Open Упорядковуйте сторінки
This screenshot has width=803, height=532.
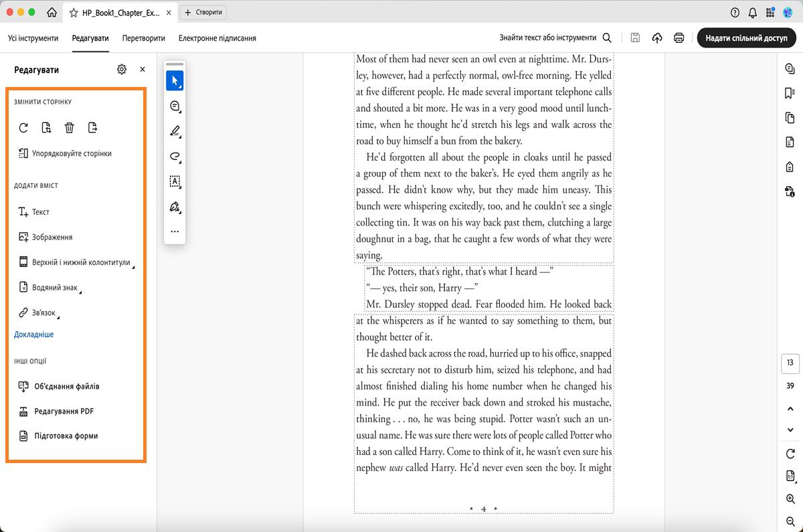(65, 153)
